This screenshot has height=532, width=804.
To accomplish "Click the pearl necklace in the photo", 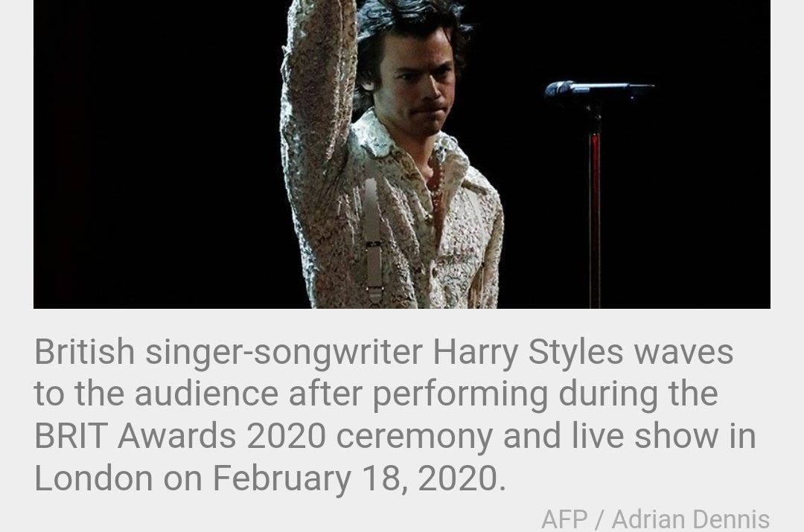I will coord(437,195).
